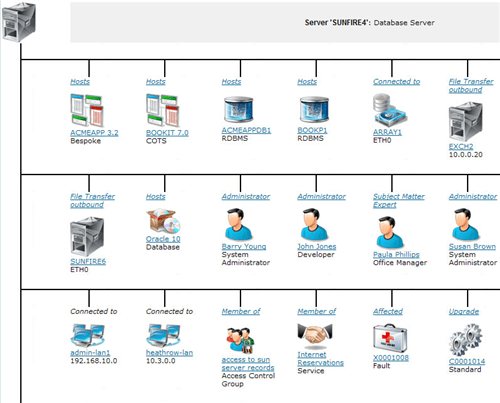Open the access to sun server records link
The image size is (500, 403).
pos(248,364)
